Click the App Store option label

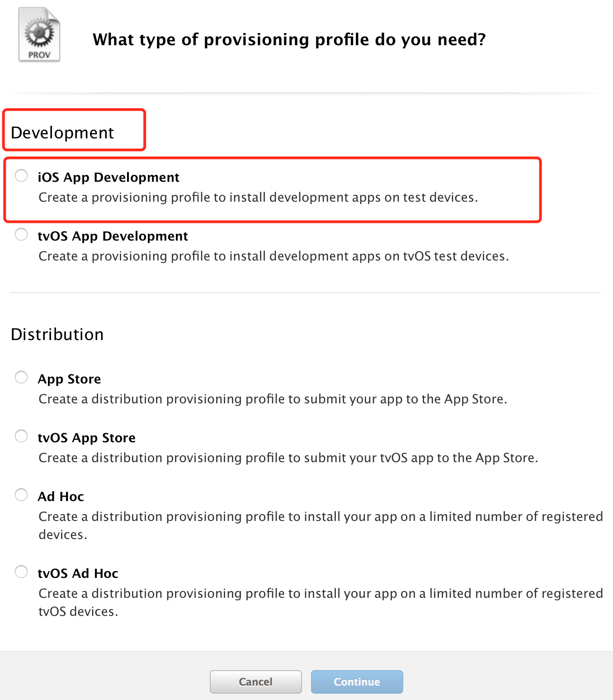tap(70, 379)
